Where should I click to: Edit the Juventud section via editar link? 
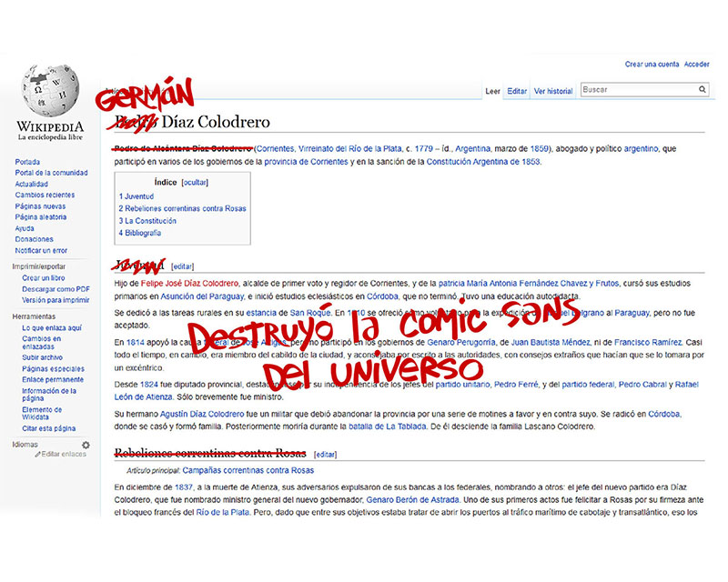[183, 266]
